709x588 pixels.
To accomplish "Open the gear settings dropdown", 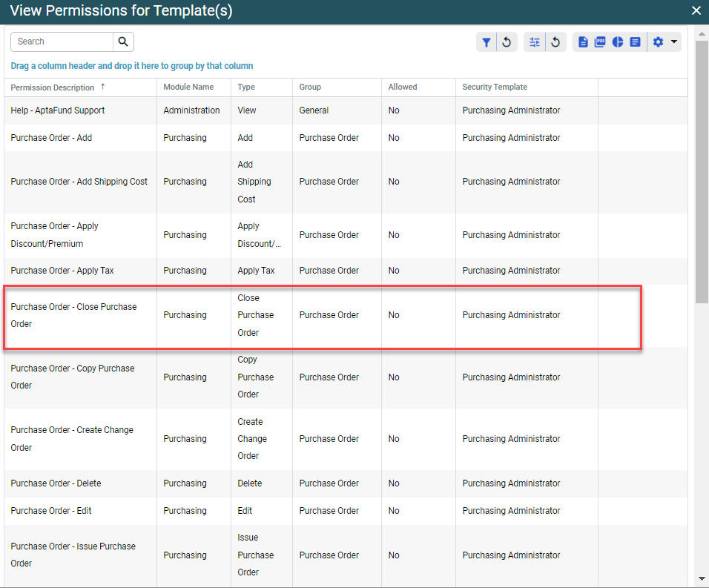I will (658, 42).
